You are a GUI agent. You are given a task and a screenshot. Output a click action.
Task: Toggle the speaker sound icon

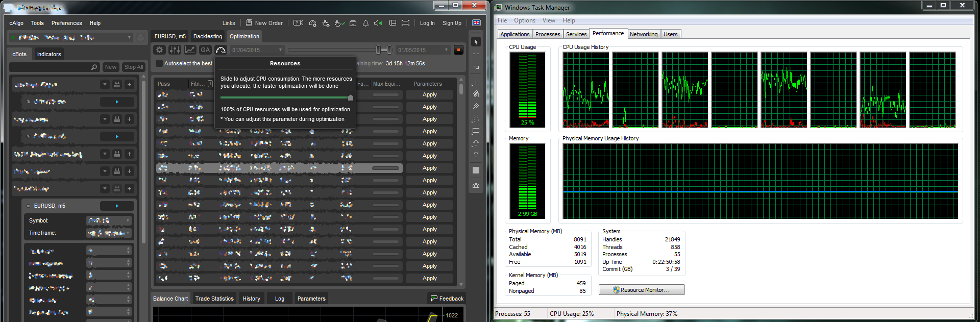(378, 23)
